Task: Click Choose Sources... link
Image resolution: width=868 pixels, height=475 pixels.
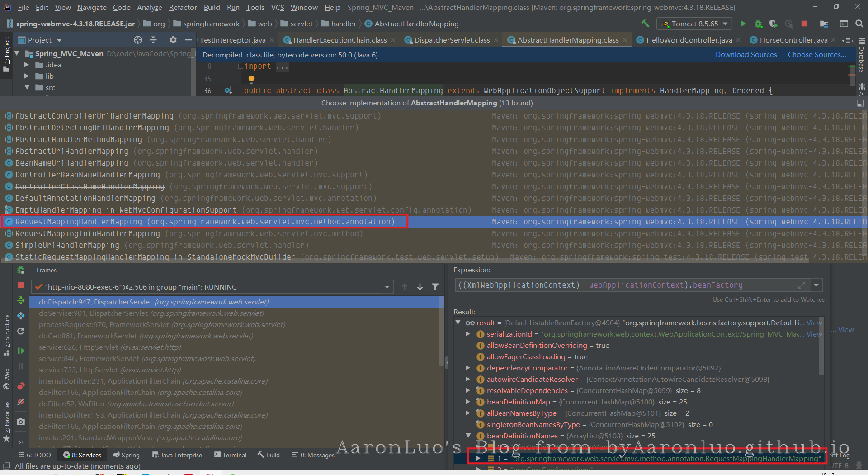Action: (817, 54)
